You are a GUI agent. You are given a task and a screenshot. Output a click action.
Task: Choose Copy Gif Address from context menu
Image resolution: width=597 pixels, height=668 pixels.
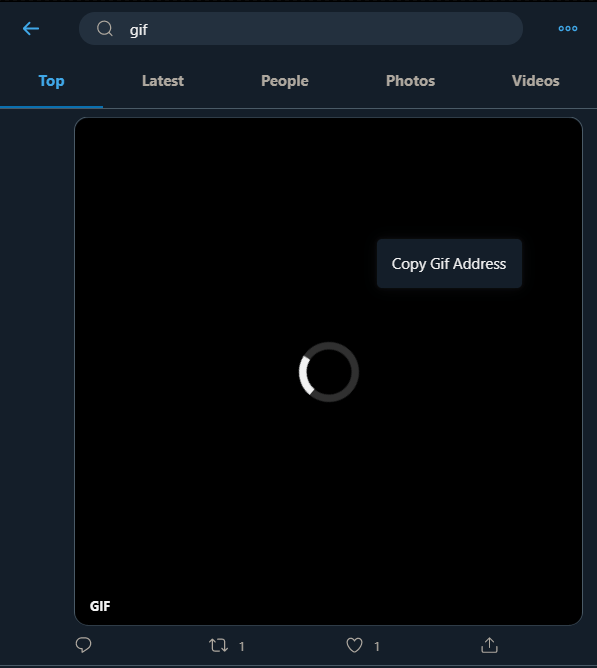point(449,264)
